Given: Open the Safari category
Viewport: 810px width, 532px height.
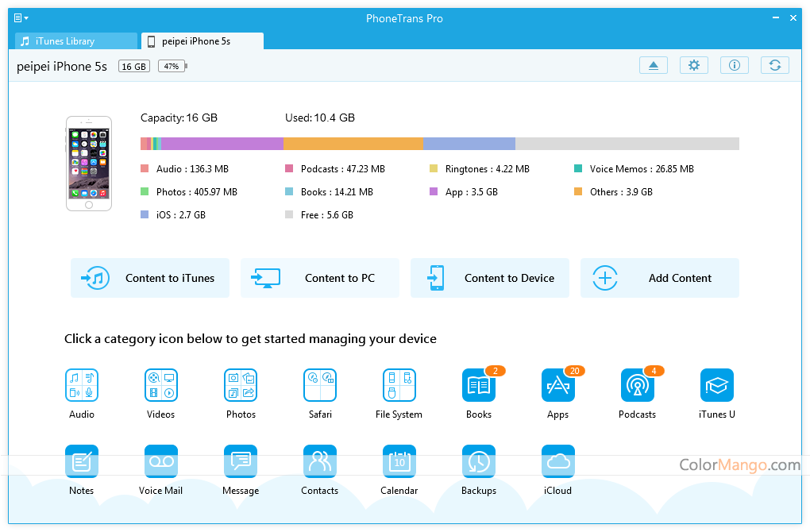Looking at the screenshot, I should pos(320,385).
